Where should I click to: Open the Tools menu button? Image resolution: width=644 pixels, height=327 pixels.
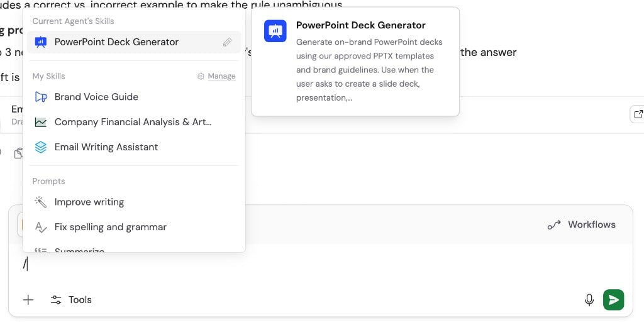[71, 300]
